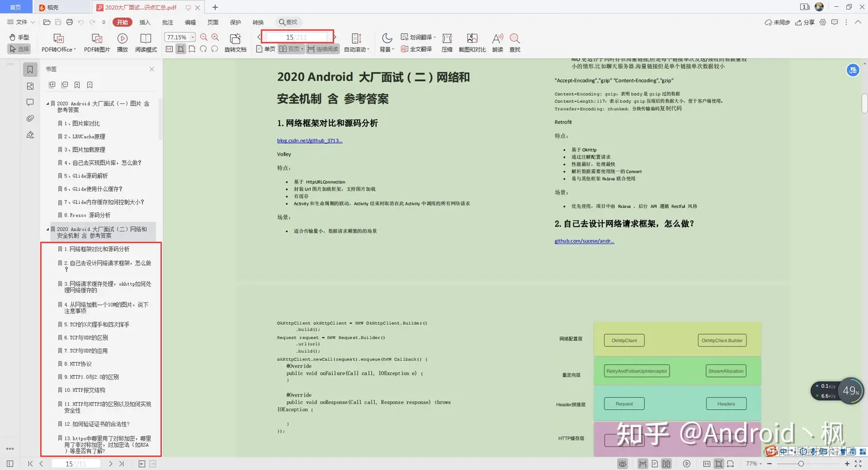The image size is (868, 470).
Task: Click settings gear icon top right
Action: click(x=823, y=22)
